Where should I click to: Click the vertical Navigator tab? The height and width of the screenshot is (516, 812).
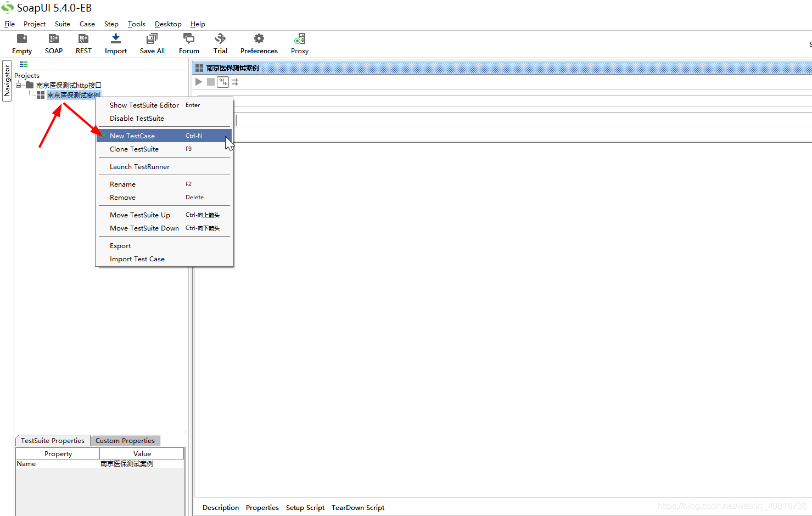7,81
